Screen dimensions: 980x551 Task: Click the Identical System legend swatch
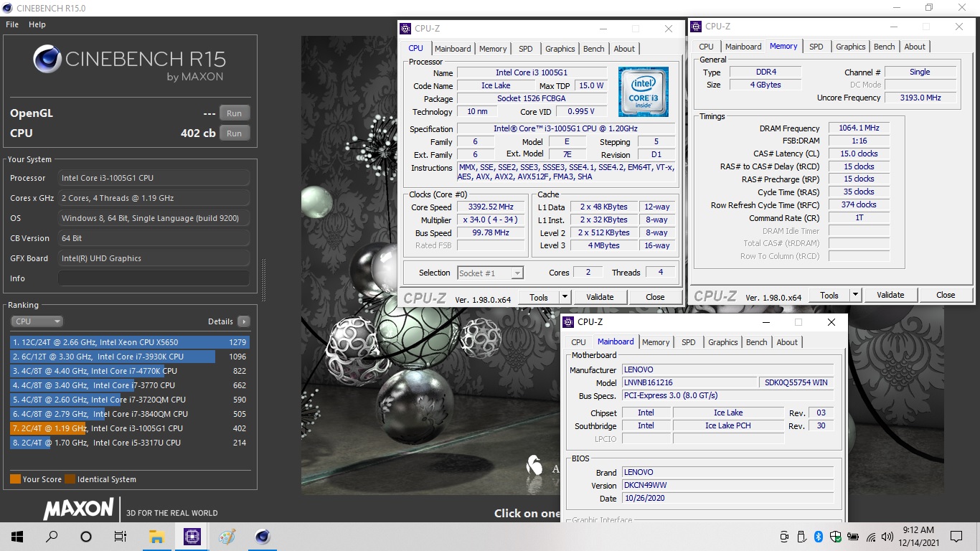tap(70, 479)
